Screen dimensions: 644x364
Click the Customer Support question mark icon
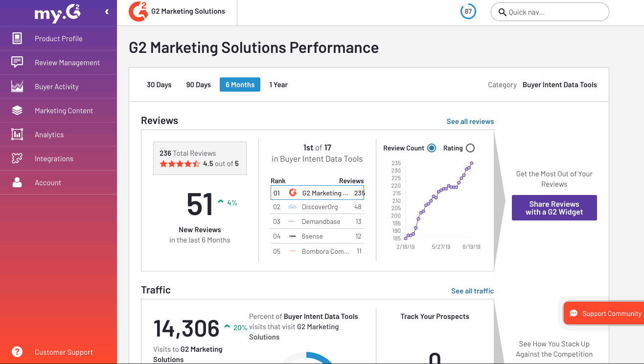[x=17, y=352]
